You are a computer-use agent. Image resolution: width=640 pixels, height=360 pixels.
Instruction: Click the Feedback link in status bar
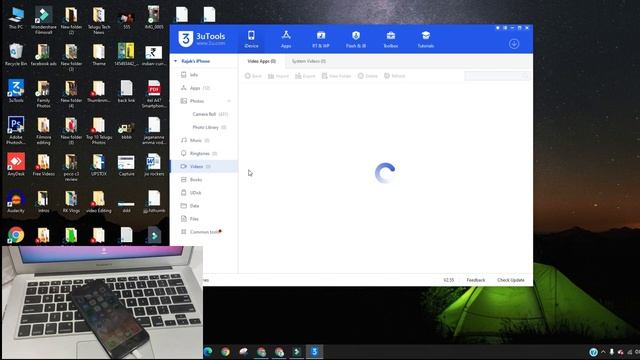tap(476, 280)
